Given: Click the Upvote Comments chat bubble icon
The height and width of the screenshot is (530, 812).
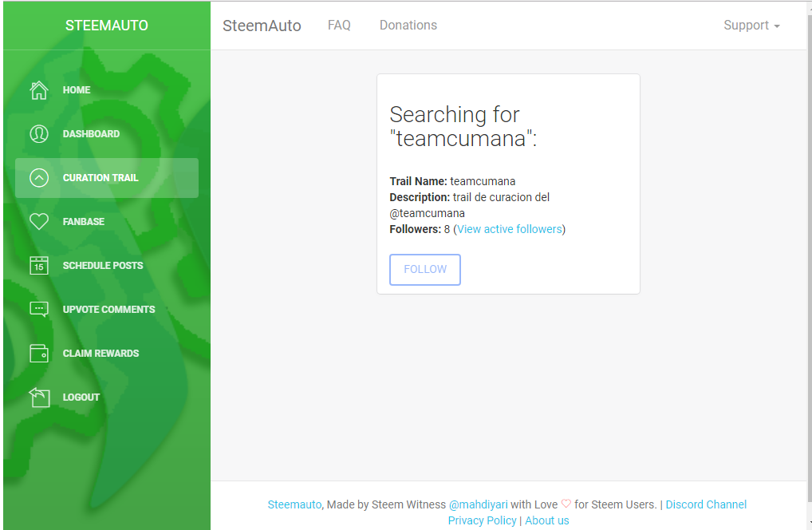Looking at the screenshot, I should click(39, 309).
